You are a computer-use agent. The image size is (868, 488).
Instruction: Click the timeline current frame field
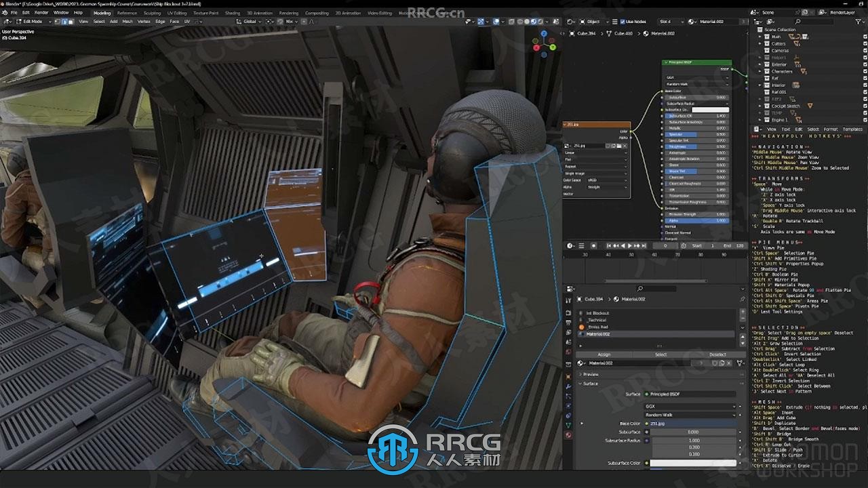(665, 245)
